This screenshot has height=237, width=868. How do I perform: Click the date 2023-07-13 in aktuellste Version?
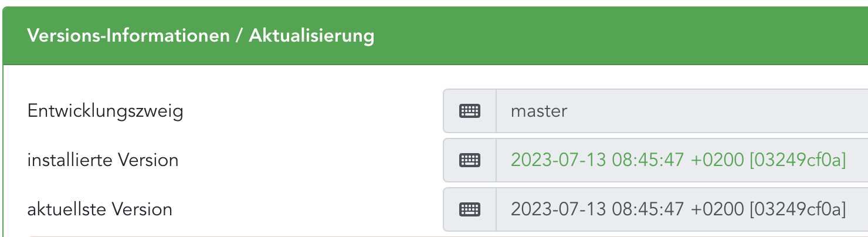pyautogui.click(x=559, y=209)
